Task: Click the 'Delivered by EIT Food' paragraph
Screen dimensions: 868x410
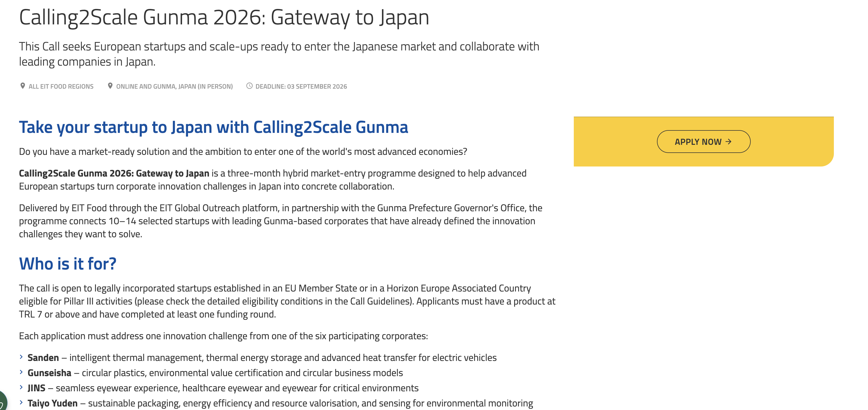Action: tap(281, 221)
